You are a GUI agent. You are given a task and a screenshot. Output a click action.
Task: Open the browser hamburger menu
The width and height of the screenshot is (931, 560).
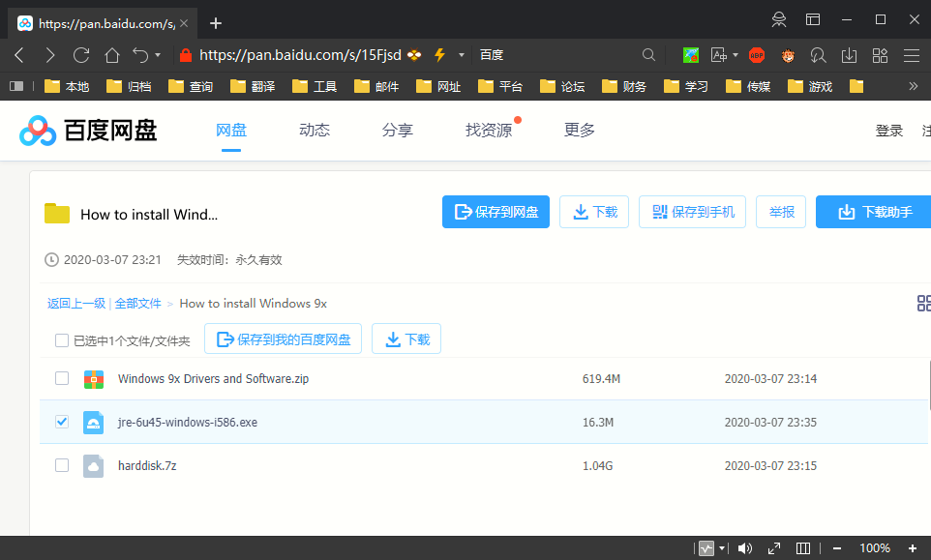912,55
